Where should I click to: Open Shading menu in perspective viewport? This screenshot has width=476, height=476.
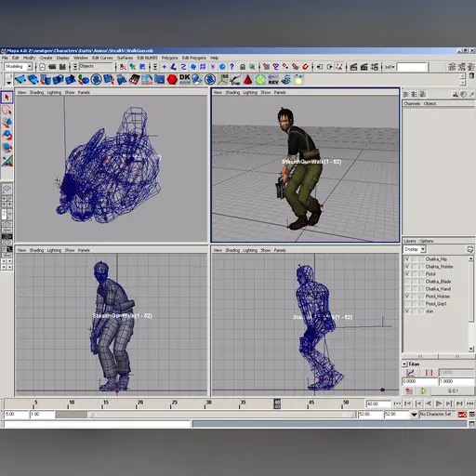coord(232,92)
